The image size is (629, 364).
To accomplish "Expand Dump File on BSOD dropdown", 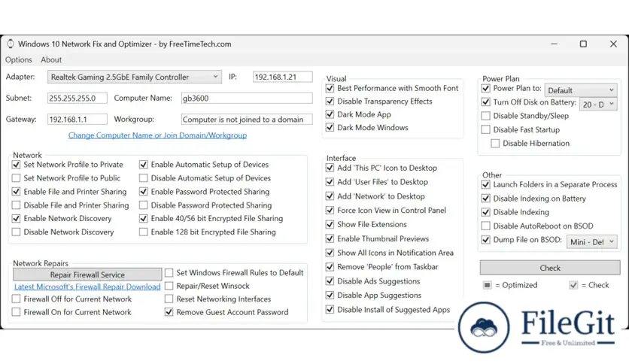I will click(x=591, y=241).
